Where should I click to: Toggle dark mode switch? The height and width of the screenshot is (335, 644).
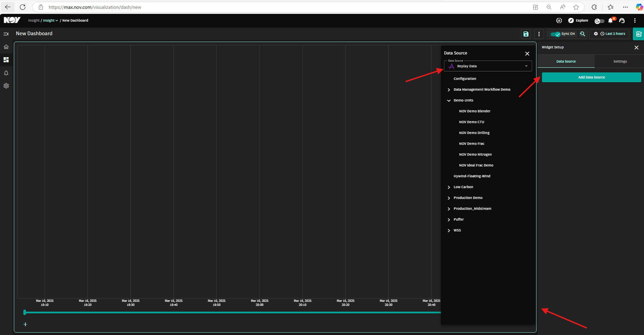(599, 21)
